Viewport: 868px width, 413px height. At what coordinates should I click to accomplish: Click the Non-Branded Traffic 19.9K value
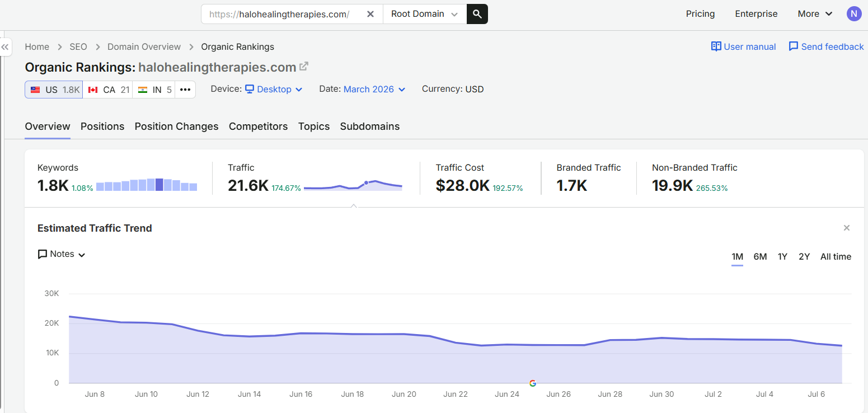(x=673, y=186)
